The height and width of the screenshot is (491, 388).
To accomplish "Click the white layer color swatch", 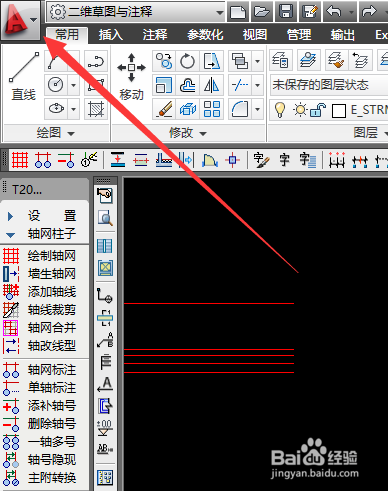I will coord(339,111).
